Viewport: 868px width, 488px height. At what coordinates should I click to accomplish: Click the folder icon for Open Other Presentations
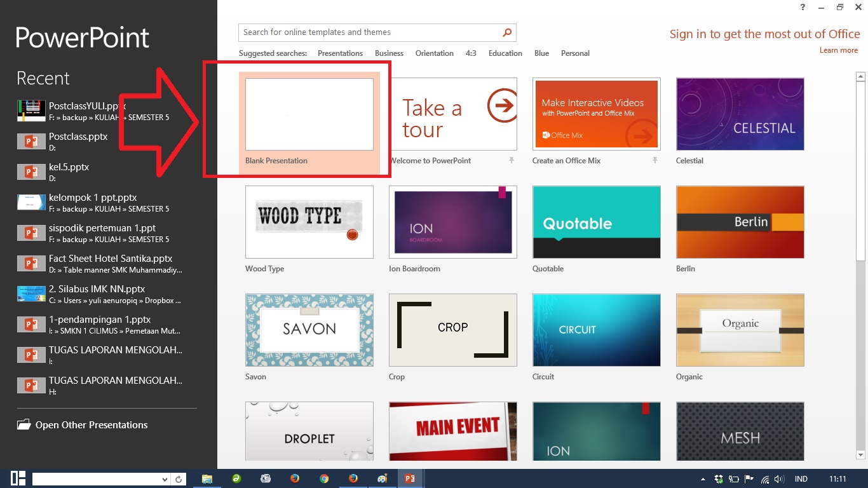coord(24,425)
